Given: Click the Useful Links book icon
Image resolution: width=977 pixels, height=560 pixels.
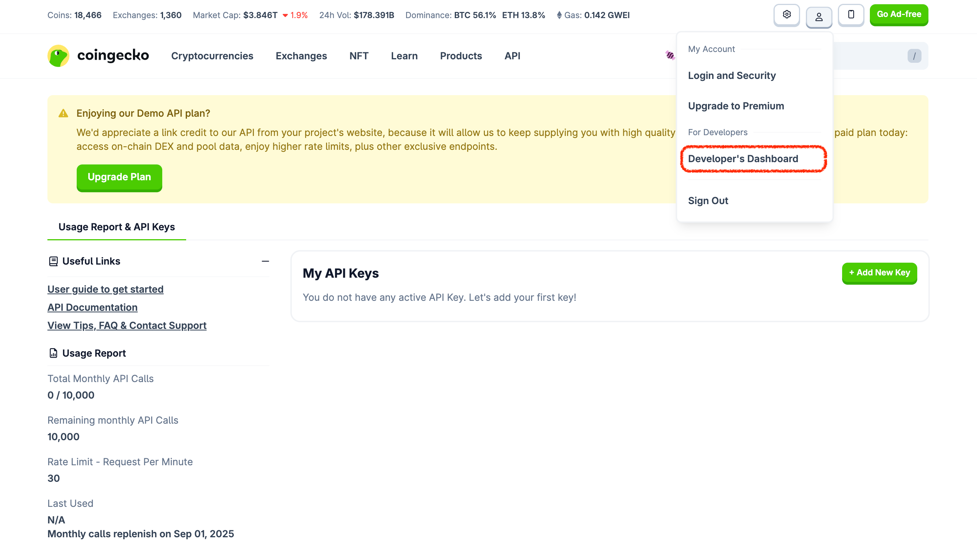Looking at the screenshot, I should [53, 262].
